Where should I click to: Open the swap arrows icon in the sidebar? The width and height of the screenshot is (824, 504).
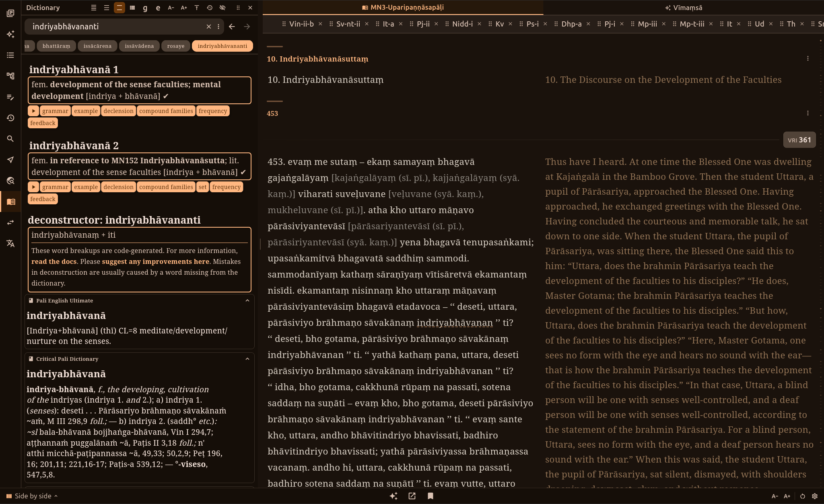click(x=10, y=222)
